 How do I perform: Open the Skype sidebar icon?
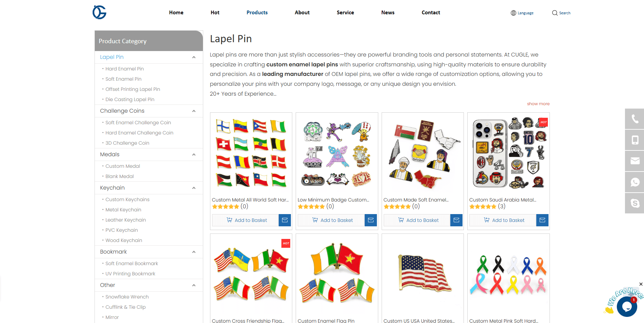(634, 203)
